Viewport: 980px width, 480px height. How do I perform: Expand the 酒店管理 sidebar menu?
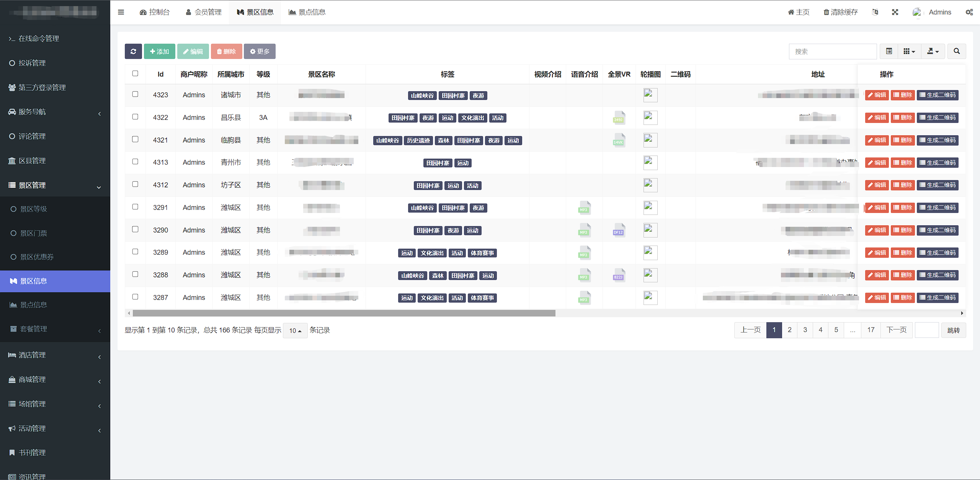click(x=55, y=355)
